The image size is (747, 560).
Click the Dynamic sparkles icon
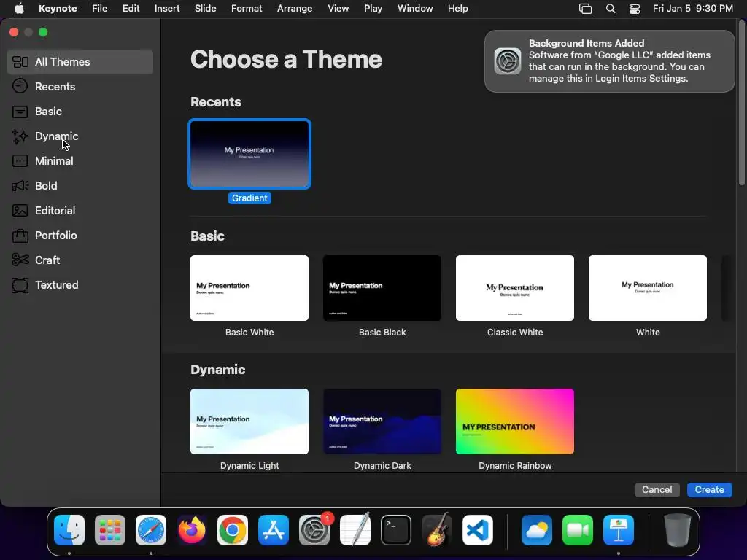20,136
